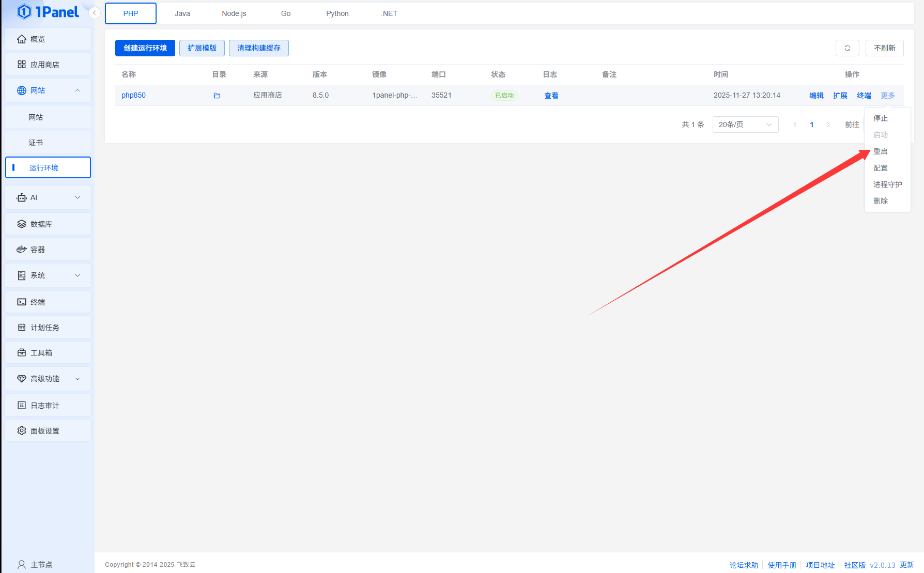
Task: Select Restart from the More menu
Action: (881, 151)
